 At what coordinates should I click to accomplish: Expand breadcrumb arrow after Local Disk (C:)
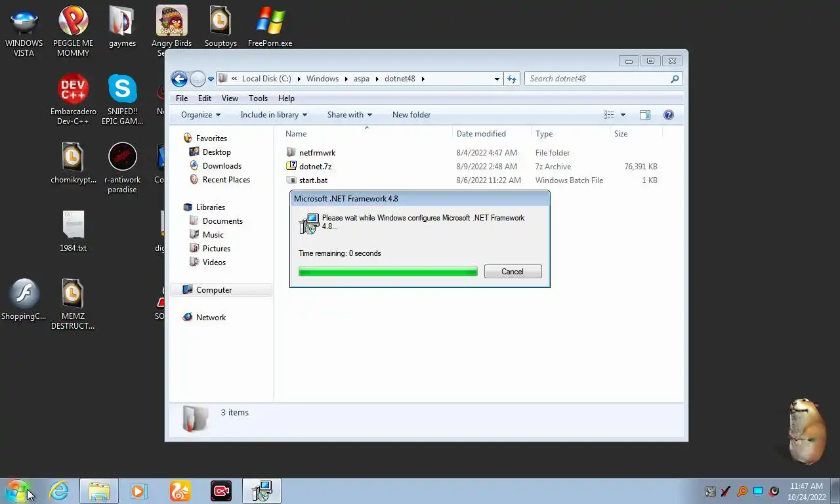(299, 79)
